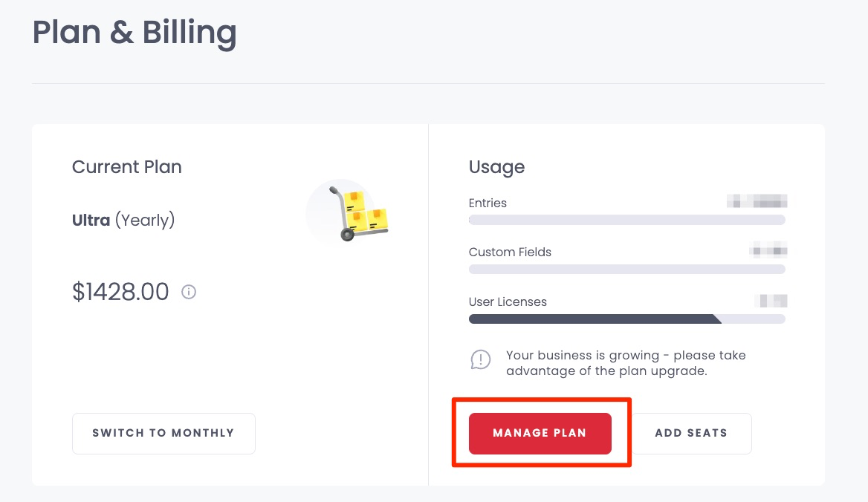Click the blurred Entries count value
The height and width of the screenshot is (502, 868).
(x=757, y=201)
